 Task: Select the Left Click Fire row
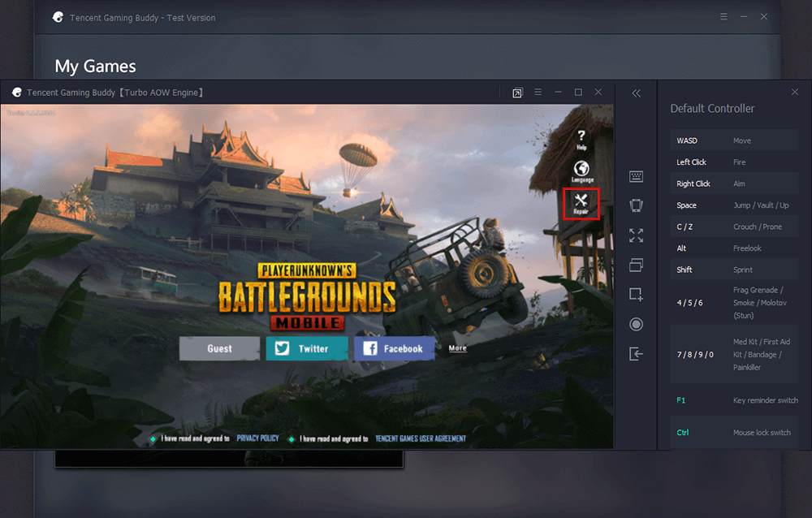tap(734, 162)
